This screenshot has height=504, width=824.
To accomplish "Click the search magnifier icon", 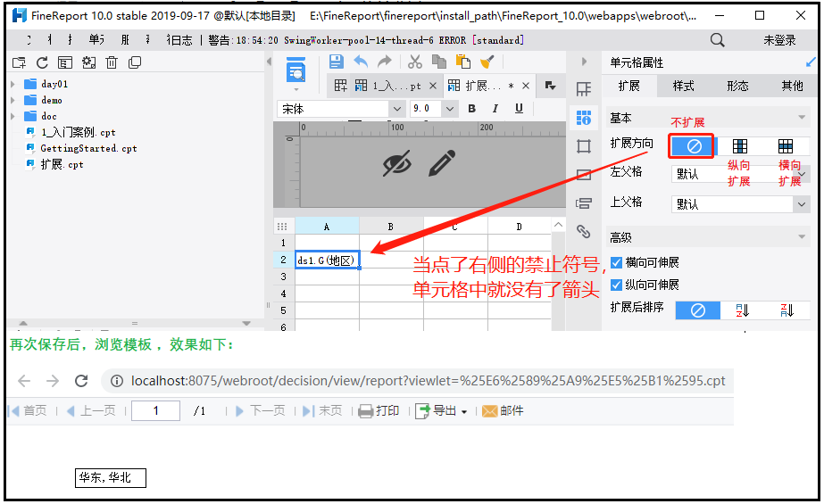I will 717,40.
